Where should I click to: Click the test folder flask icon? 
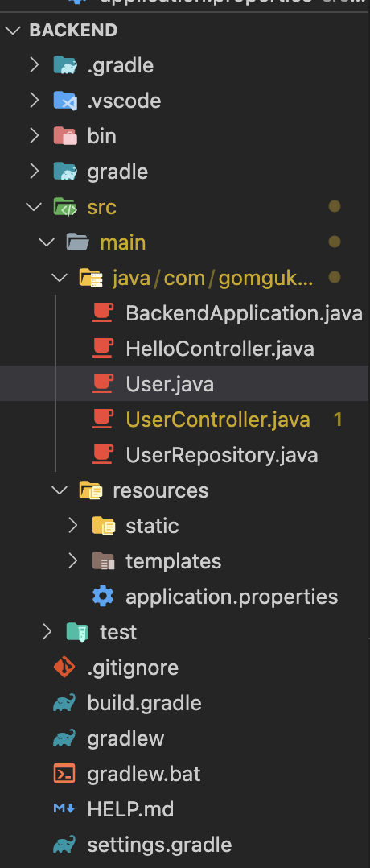(77, 632)
